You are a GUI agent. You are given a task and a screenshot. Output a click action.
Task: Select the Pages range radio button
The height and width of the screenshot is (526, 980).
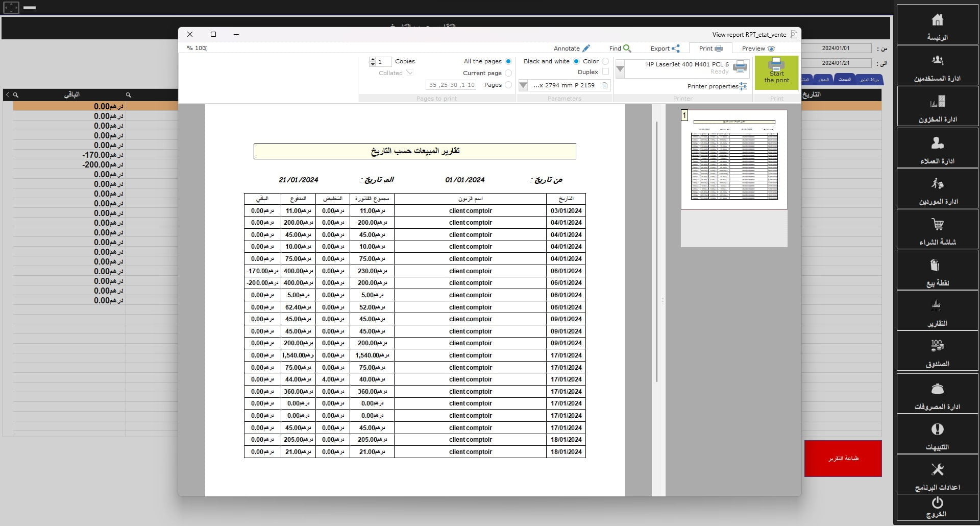[x=508, y=85]
